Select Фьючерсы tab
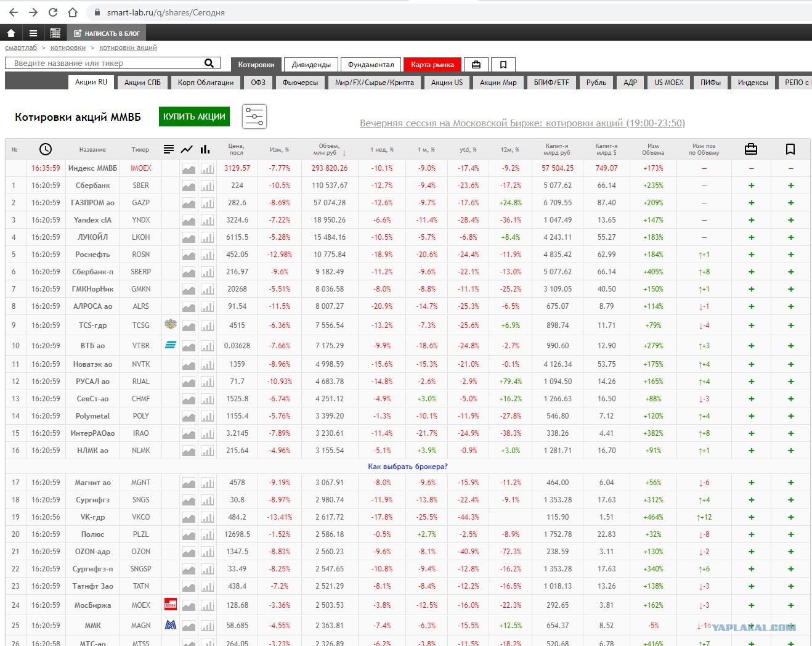The image size is (812, 646). [301, 82]
